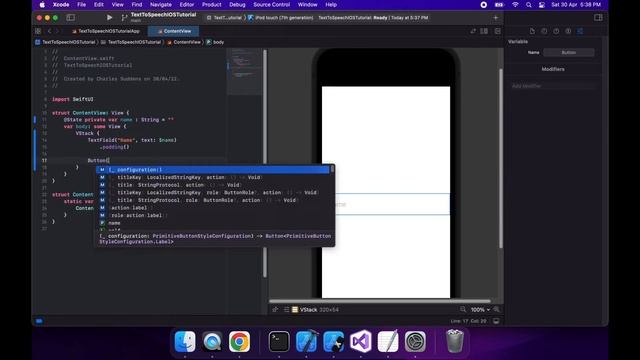Open the Product menu
The width and height of the screenshot is (640, 360).
click(x=211, y=4)
